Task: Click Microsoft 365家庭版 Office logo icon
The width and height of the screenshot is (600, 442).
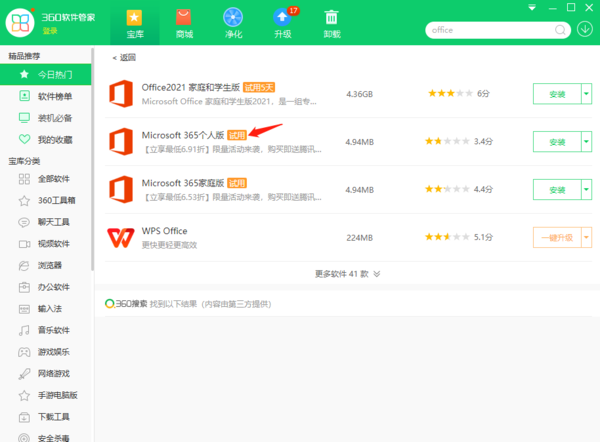Action: coord(122,189)
